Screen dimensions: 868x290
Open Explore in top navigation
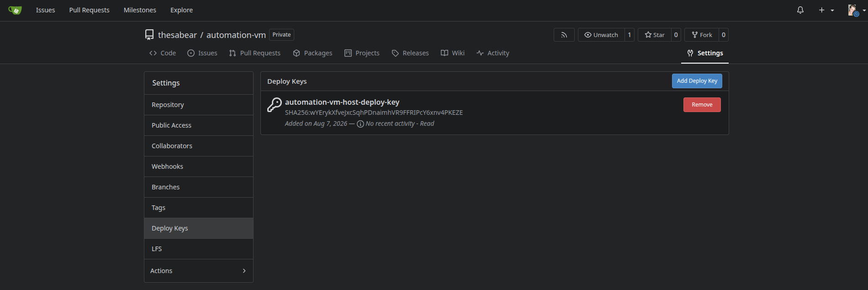pos(181,10)
